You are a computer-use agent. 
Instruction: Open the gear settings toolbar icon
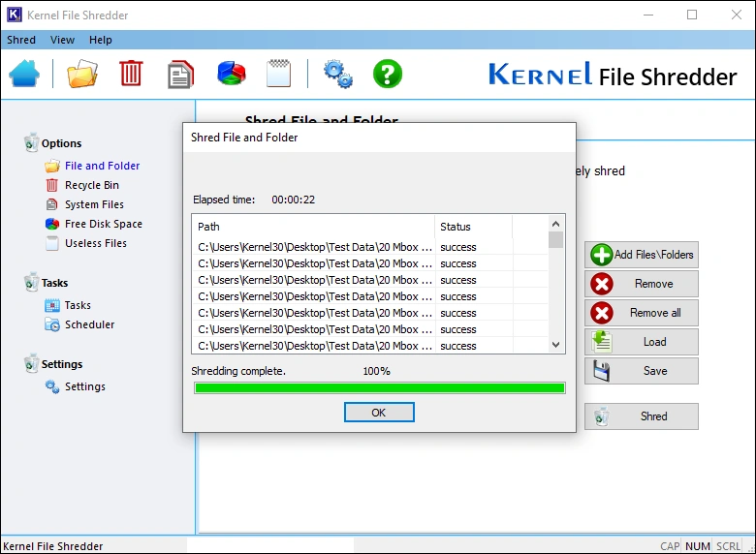point(337,74)
